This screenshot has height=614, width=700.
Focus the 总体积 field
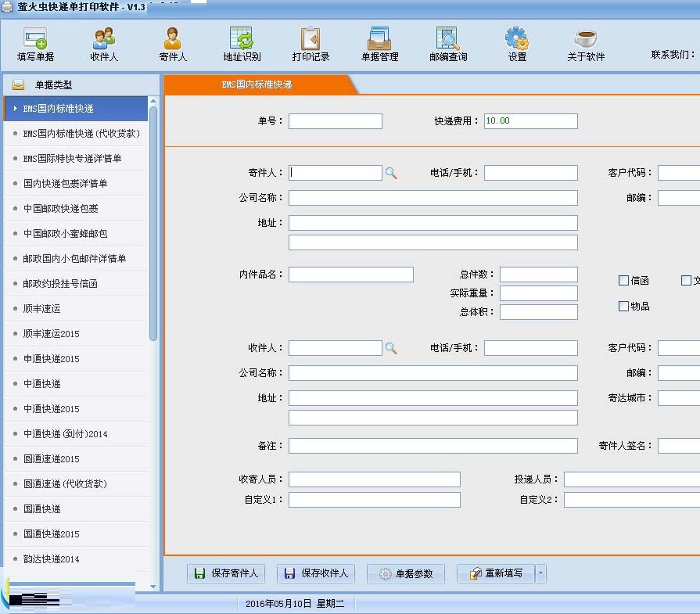pos(539,312)
